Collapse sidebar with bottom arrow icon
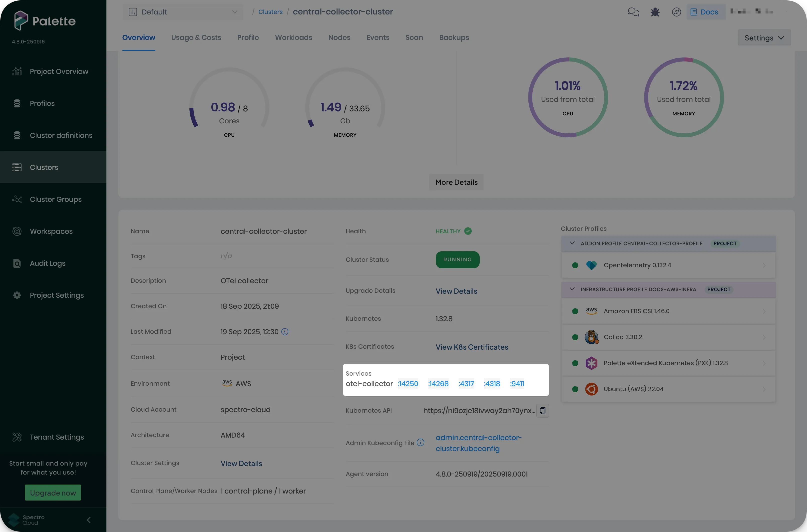 pyautogui.click(x=89, y=520)
